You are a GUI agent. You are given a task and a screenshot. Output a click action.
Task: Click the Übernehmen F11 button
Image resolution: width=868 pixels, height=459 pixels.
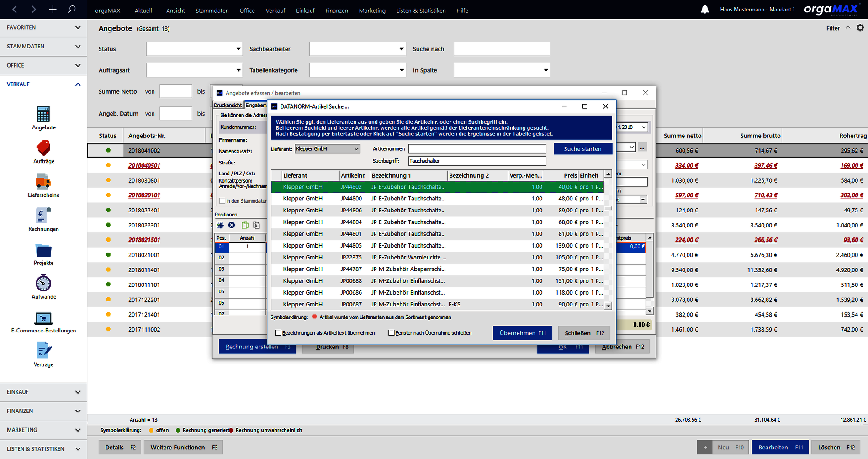pos(522,333)
